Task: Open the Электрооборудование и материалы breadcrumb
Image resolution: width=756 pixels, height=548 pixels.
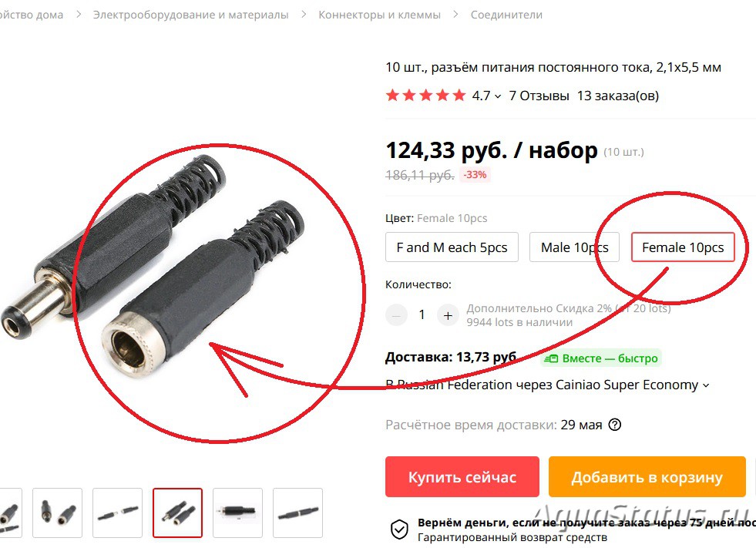Action: (190, 15)
